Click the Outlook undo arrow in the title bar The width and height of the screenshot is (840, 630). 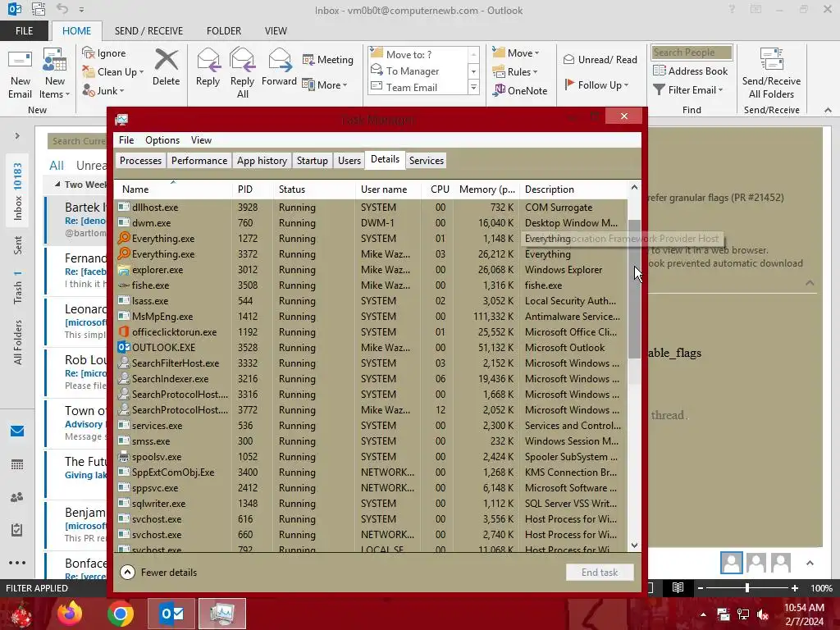(x=62, y=9)
